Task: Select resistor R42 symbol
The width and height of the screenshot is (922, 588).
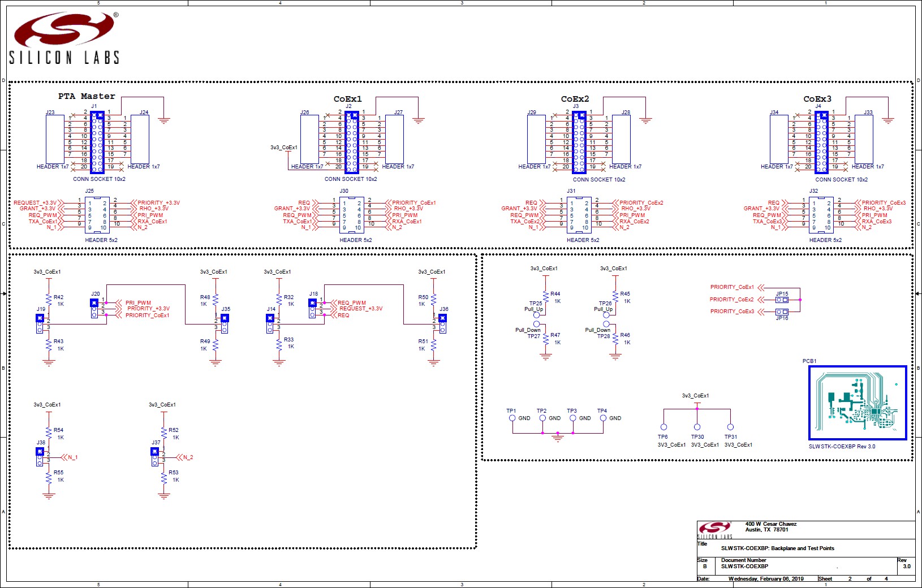Action: (x=49, y=300)
